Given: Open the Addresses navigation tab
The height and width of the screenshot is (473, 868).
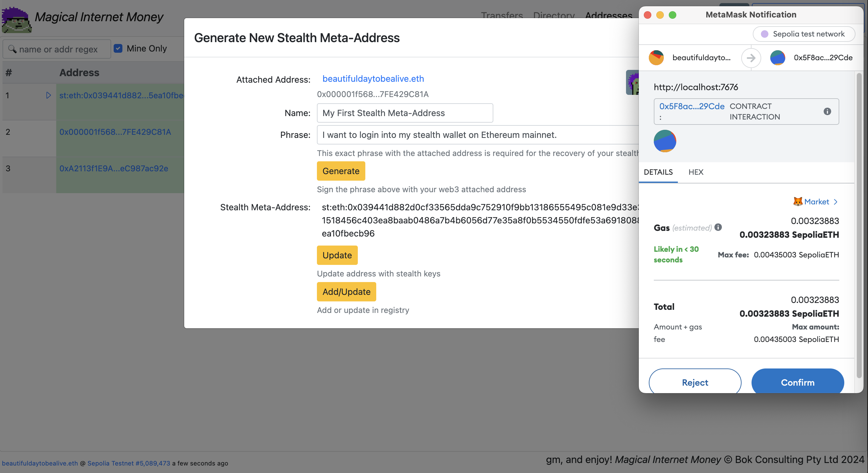Looking at the screenshot, I should coord(609,16).
